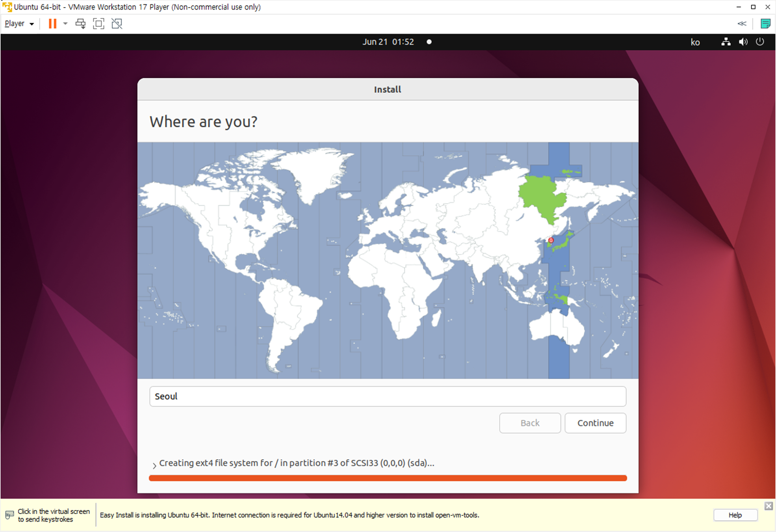Click the 'Creating ext4 file system' status text
The height and width of the screenshot is (532, 776).
point(297,463)
